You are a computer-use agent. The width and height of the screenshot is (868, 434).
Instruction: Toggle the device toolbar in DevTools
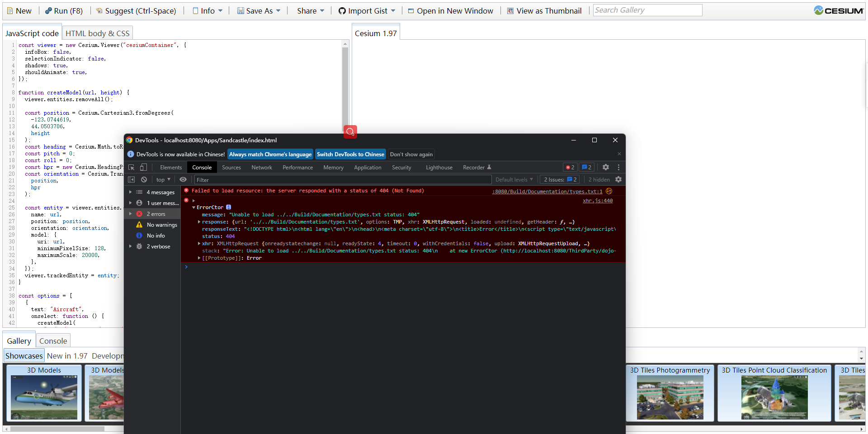coord(143,167)
